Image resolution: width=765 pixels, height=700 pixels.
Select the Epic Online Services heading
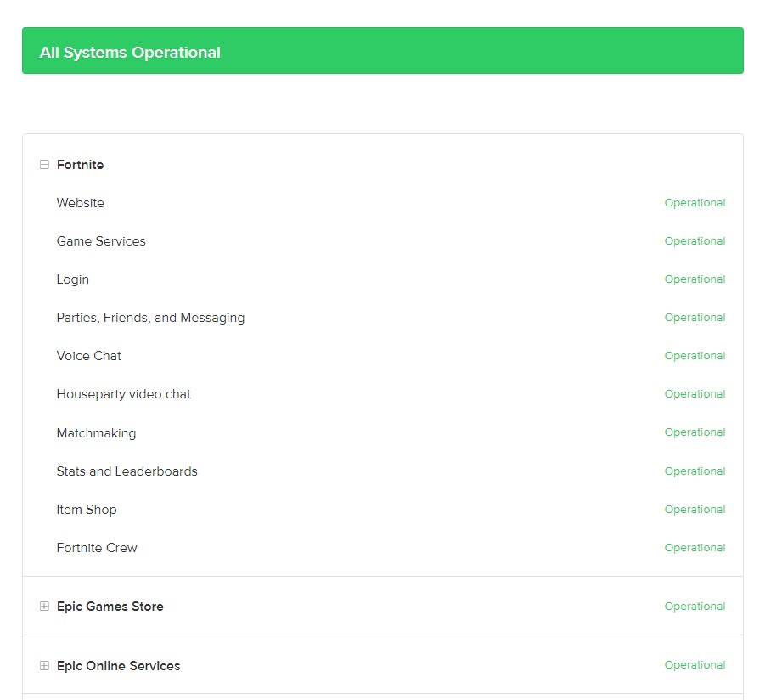119,666
